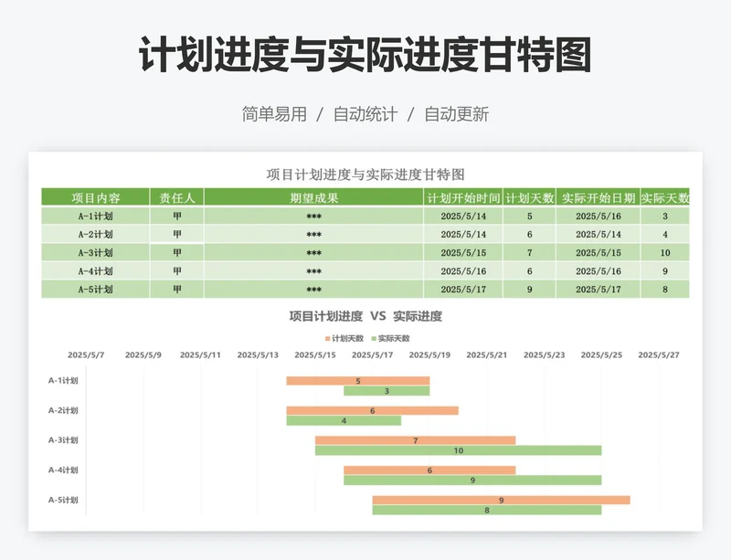Select actual start 2025/5/14 in A-2计划 row
Screen dimensions: 731x560
pyautogui.click(x=599, y=234)
